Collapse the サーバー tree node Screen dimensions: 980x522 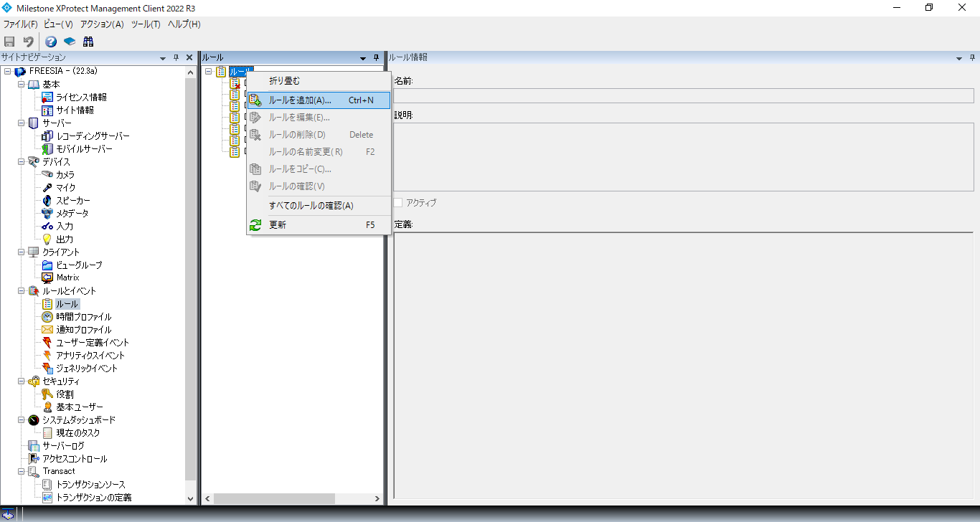pyautogui.click(x=22, y=123)
